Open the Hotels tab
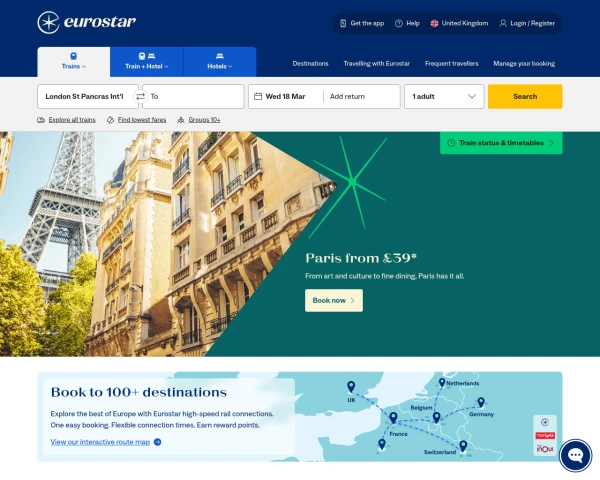600x480 pixels. tap(220, 62)
